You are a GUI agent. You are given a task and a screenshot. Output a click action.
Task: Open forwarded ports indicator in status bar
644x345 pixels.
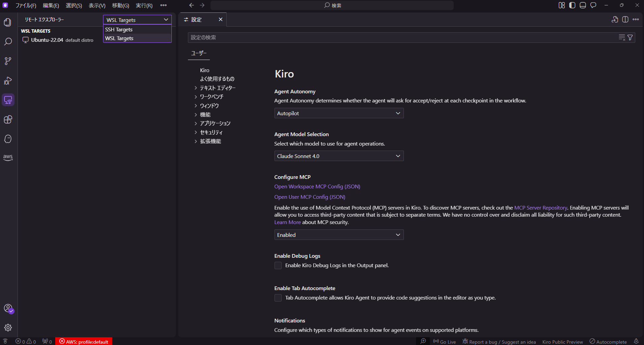tap(47, 341)
